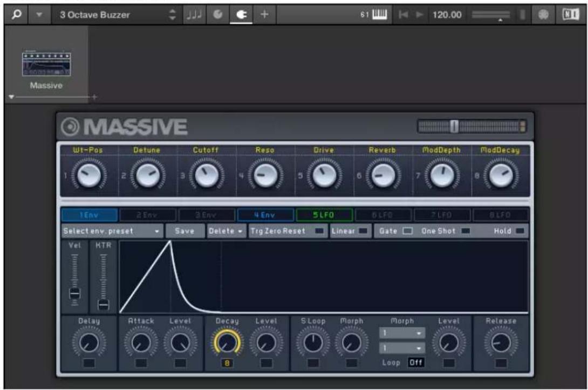Open the Delete dropdown button

coord(226,231)
